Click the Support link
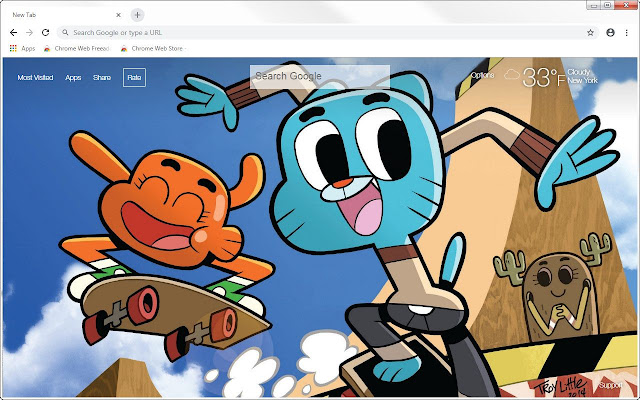 (611, 385)
